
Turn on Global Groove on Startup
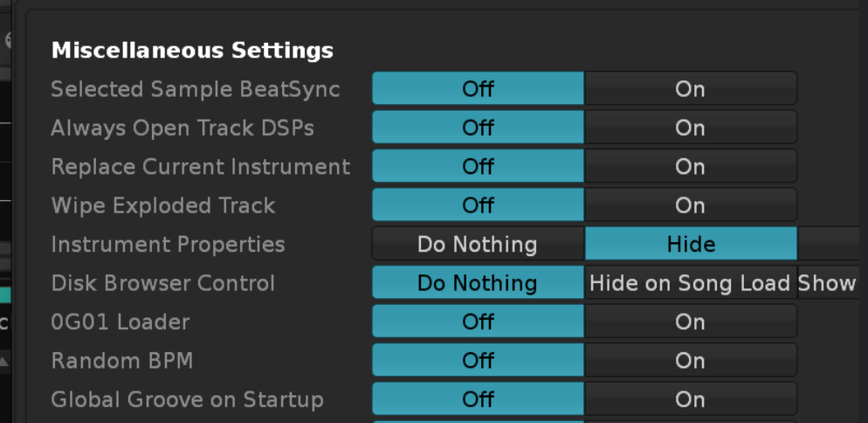point(690,399)
